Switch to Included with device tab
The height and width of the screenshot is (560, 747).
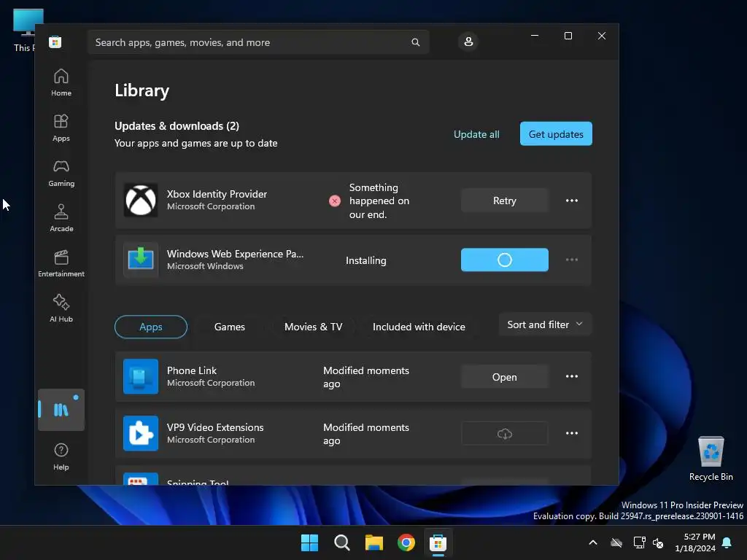[419, 327]
